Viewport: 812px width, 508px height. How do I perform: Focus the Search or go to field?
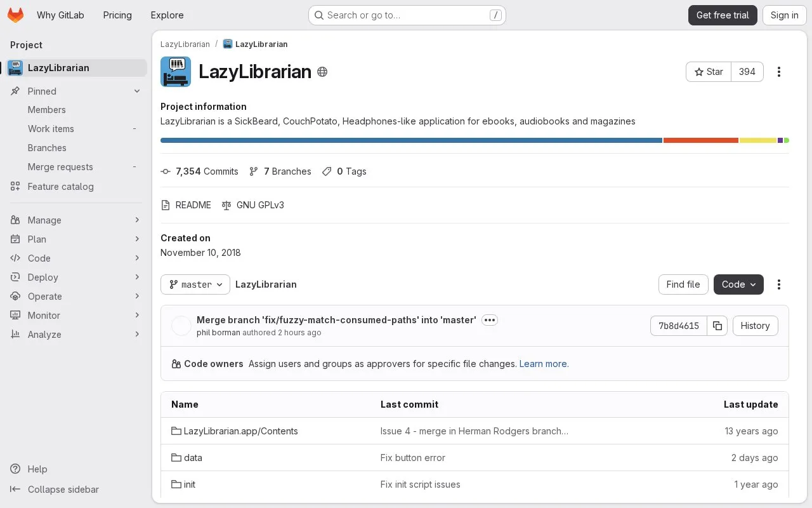pos(407,15)
